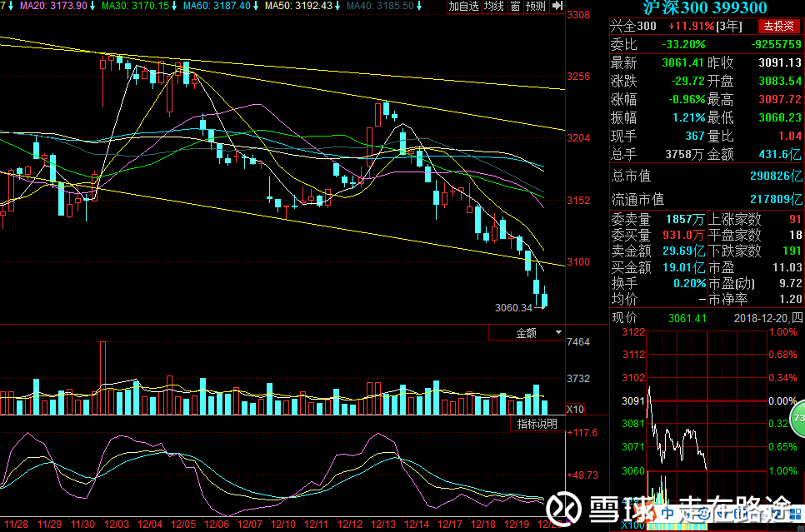Screen dimensions: 805x532
Task: Open the 金额 indicator dropdown
Action: pyautogui.click(x=527, y=332)
